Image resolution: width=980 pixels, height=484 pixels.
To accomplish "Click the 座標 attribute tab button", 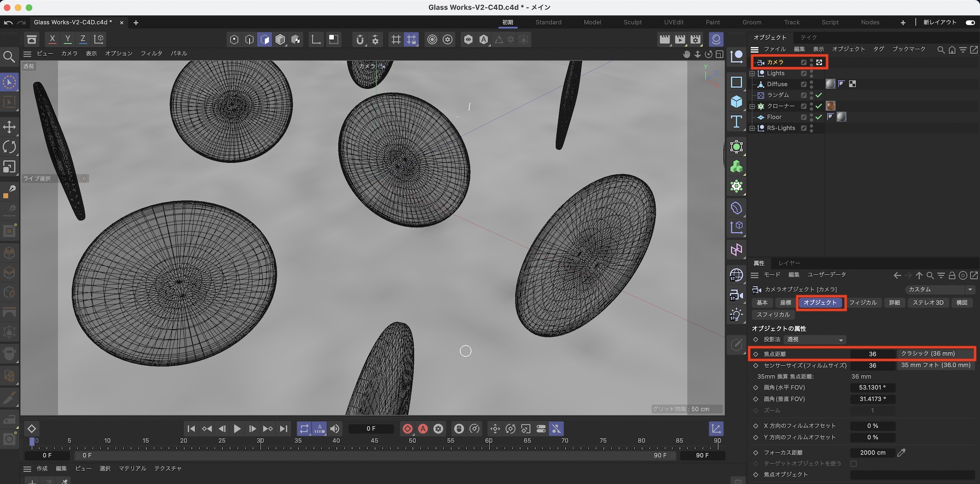I will (785, 303).
